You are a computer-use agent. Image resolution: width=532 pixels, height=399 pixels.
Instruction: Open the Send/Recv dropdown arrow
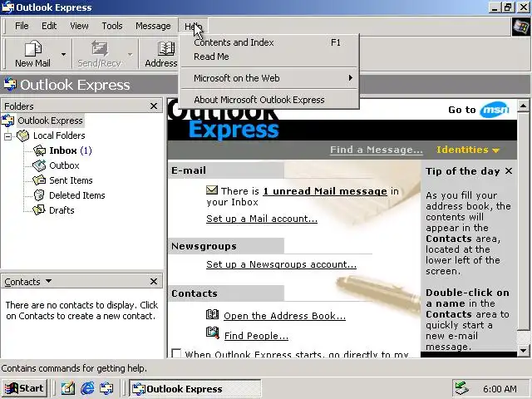tap(131, 54)
